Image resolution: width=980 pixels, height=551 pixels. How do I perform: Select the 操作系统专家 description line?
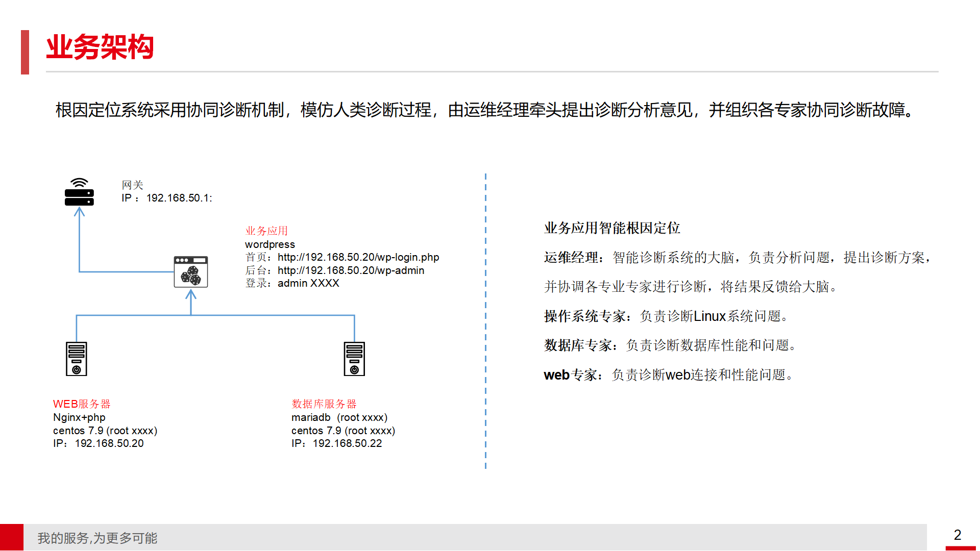(x=666, y=316)
